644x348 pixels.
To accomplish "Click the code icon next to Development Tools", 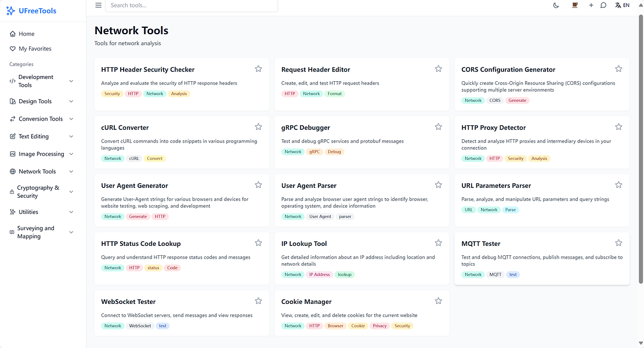I will click(12, 81).
